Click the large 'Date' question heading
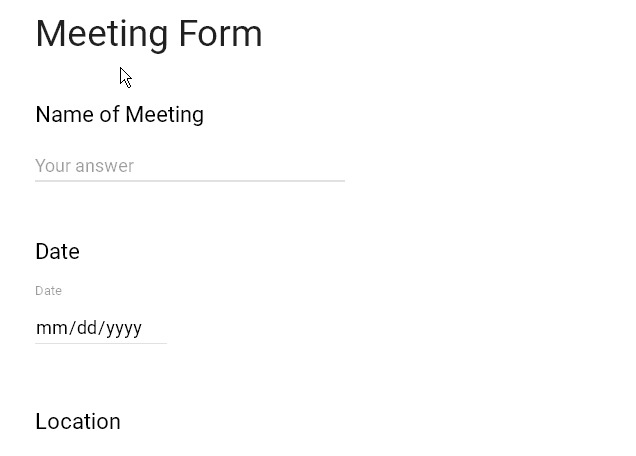 (x=57, y=252)
